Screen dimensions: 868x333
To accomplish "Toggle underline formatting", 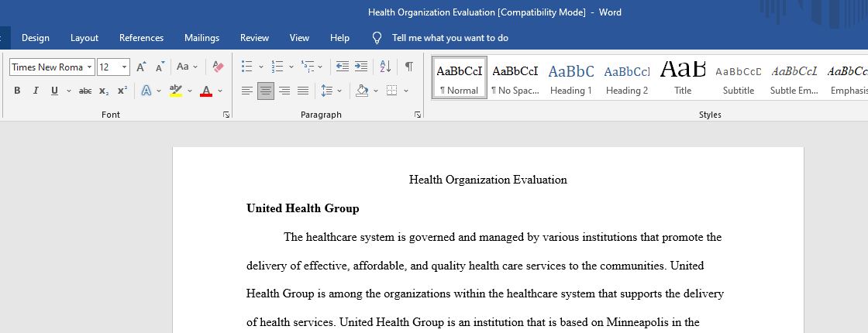I will coord(54,91).
